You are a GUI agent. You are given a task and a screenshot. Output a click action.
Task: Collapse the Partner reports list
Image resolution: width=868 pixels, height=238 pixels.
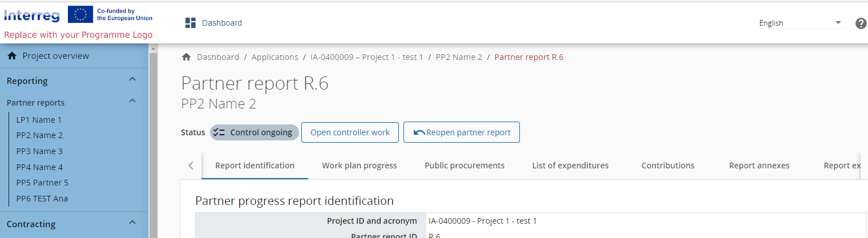[x=132, y=102]
